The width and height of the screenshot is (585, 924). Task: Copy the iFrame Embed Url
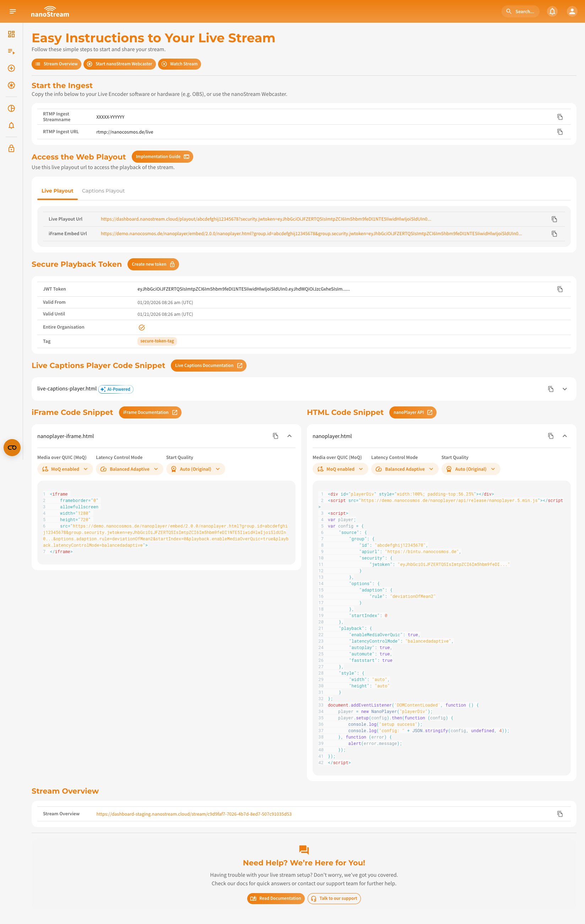[x=554, y=234]
